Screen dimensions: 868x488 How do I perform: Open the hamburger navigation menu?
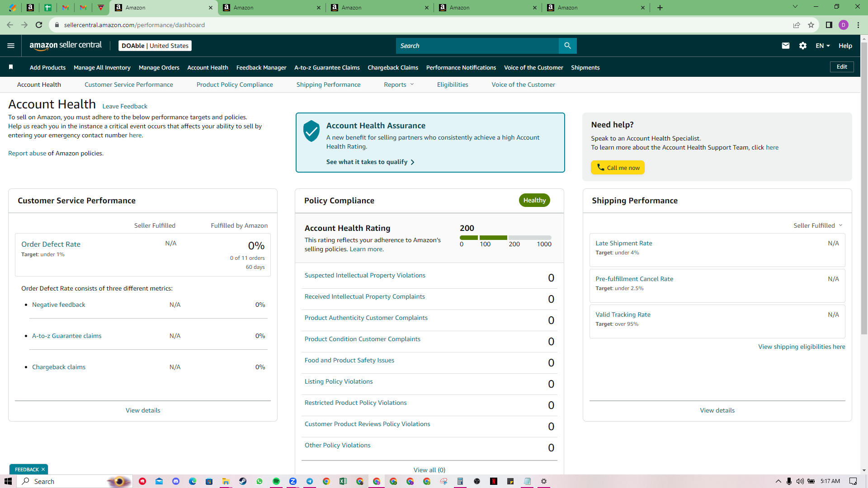[11, 46]
